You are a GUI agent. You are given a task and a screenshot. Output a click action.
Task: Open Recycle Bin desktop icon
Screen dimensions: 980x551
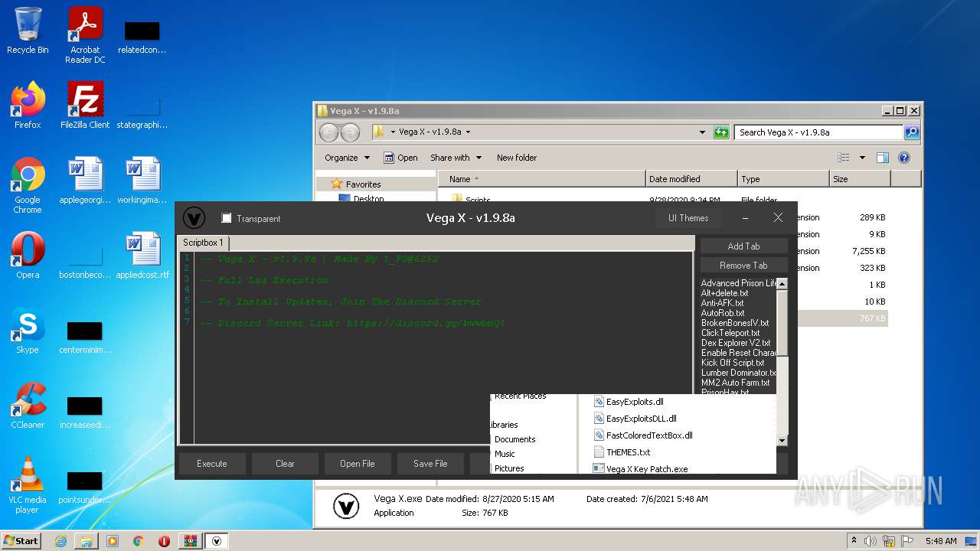tap(28, 31)
